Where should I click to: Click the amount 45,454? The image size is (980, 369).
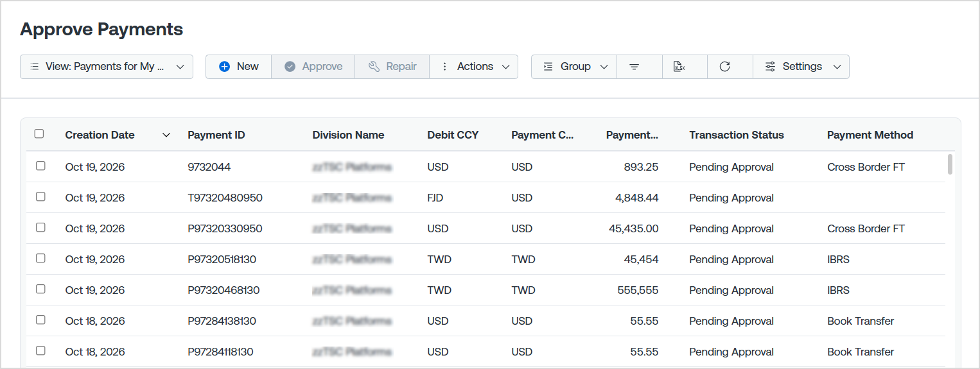(x=641, y=260)
